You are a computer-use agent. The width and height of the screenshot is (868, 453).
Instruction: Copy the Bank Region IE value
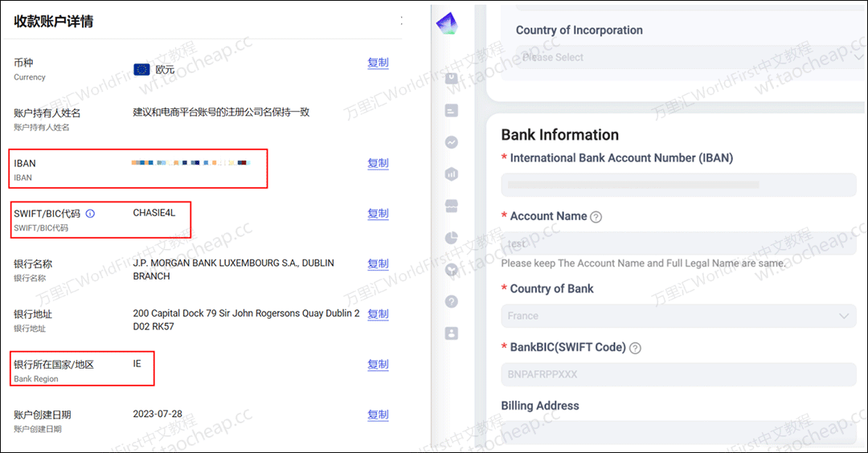tap(378, 364)
